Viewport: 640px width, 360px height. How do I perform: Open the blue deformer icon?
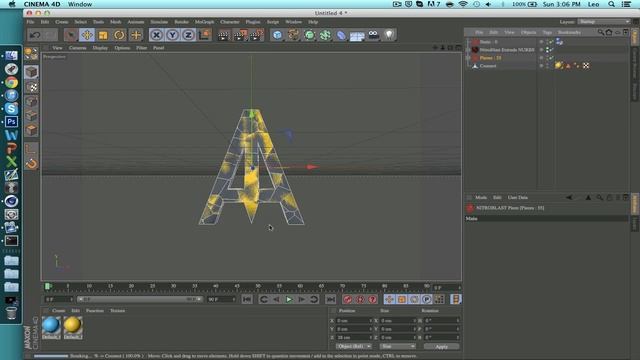click(x=341, y=35)
